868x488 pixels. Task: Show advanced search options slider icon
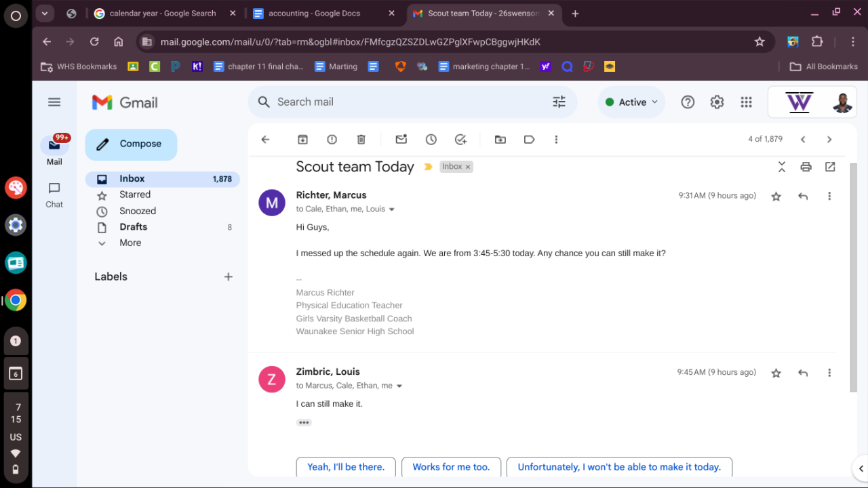[x=559, y=102]
